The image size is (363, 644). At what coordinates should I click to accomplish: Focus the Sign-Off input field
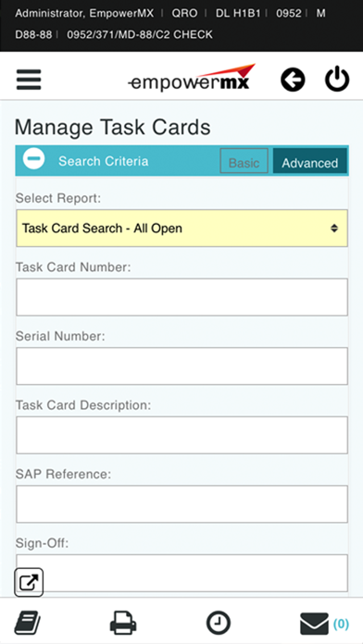[x=181, y=573]
